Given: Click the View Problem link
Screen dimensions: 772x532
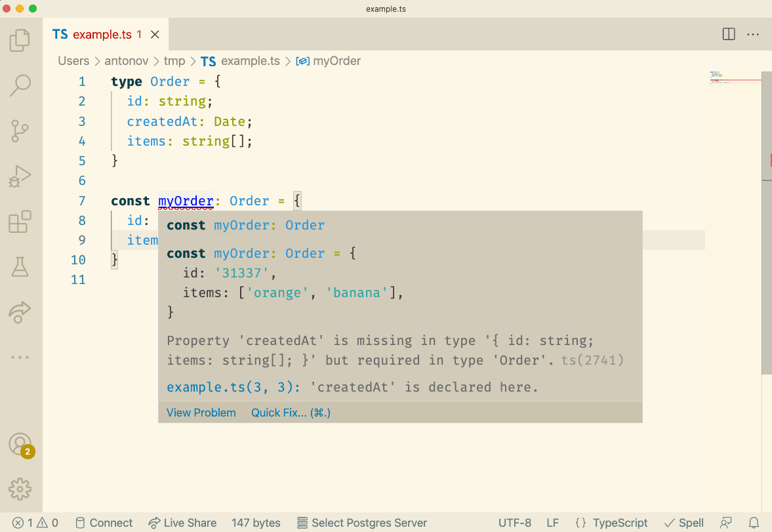Looking at the screenshot, I should tap(201, 413).
